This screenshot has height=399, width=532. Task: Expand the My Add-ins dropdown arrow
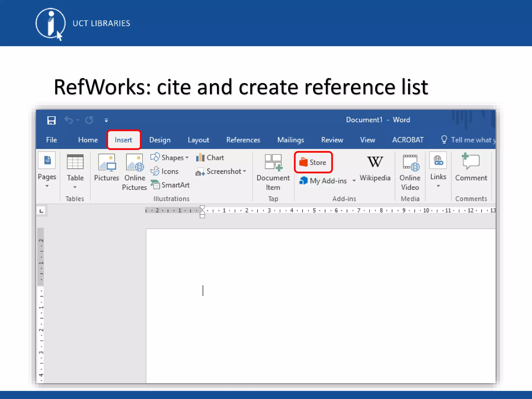coord(354,181)
